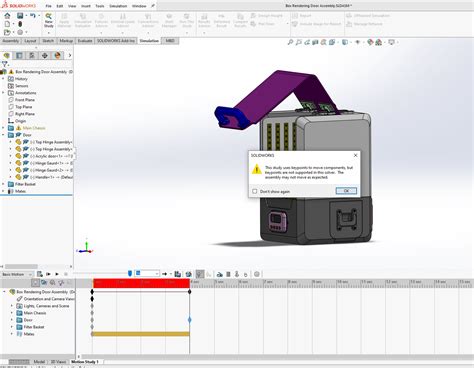
Task: Switch to the Assembly ribbon tab
Action: pos(11,41)
